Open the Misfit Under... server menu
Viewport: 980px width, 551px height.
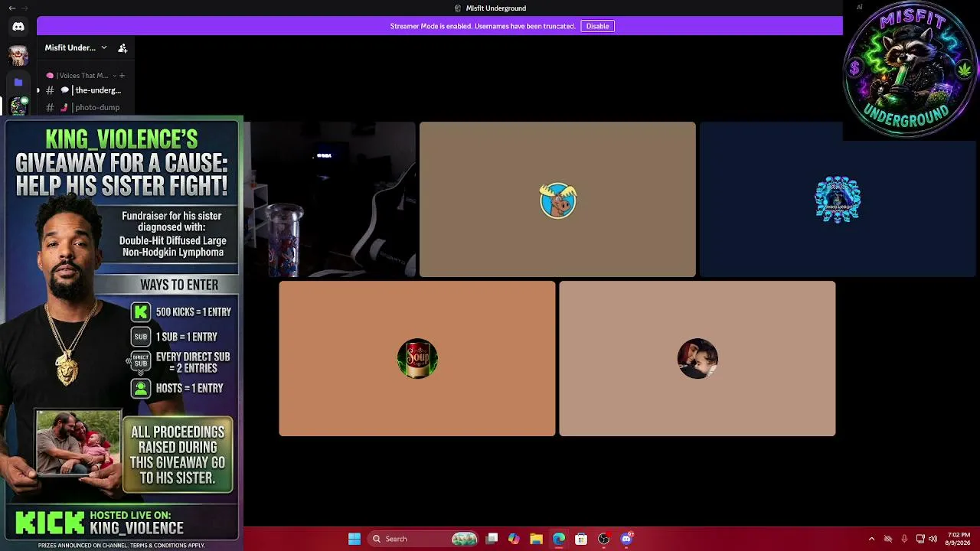pos(76,47)
